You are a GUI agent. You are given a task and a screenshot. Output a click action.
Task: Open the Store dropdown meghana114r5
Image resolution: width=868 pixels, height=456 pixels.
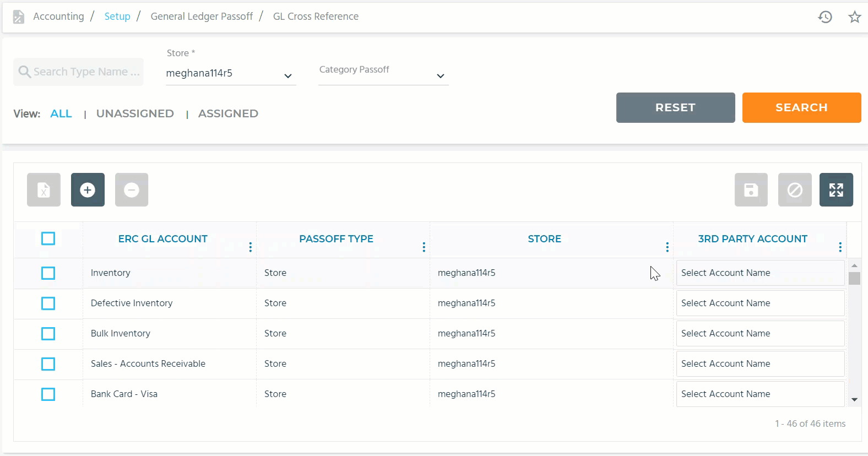231,73
